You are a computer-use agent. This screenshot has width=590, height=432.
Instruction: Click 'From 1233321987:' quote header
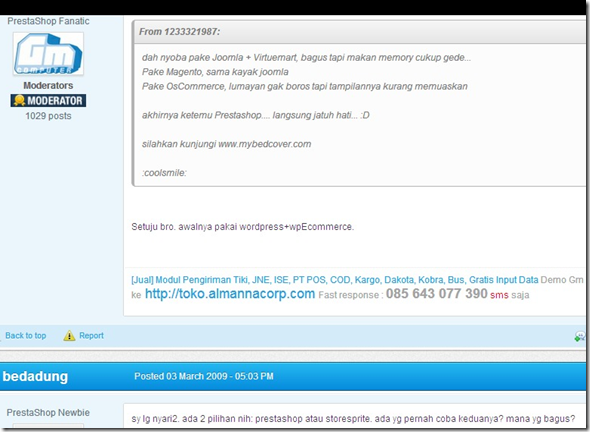(179, 32)
